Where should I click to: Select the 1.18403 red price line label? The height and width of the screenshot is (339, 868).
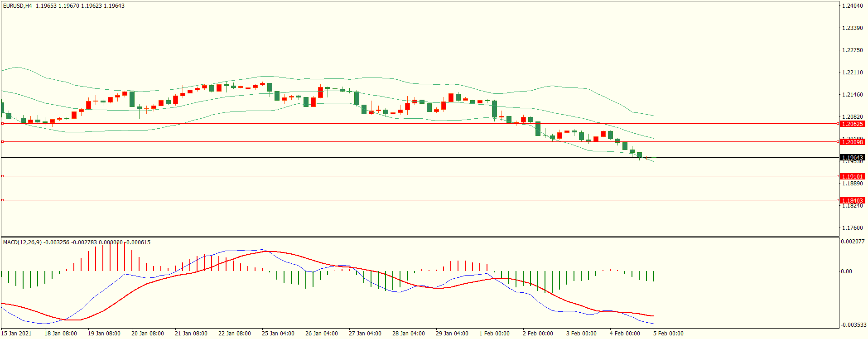tap(852, 200)
